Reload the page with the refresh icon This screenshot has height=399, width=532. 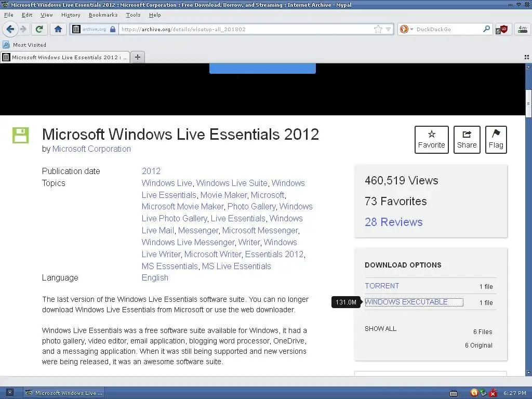(x=39, y=29)
